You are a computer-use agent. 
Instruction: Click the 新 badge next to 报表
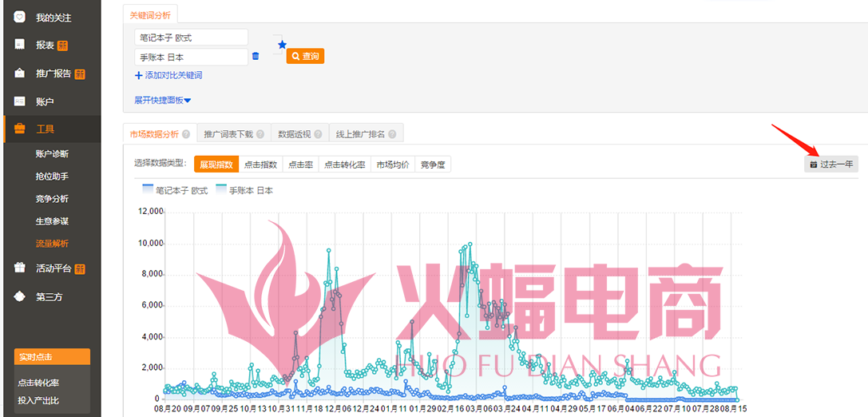click(62, 46)
